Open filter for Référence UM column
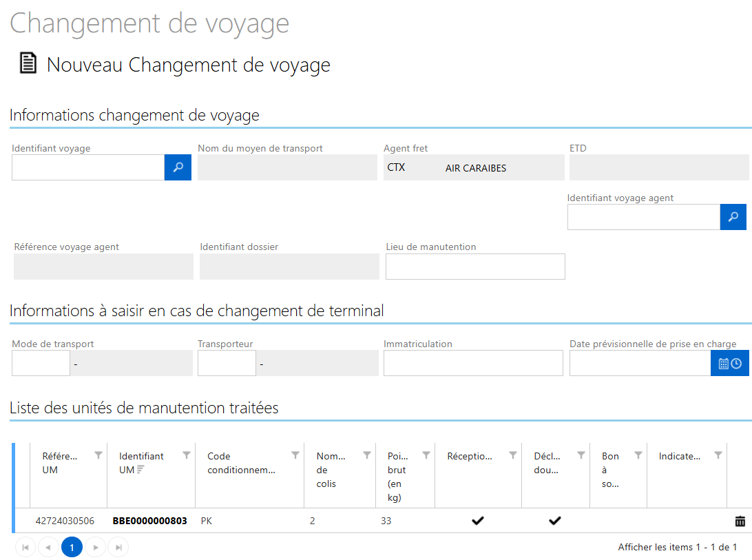 (x=98, y=455)
